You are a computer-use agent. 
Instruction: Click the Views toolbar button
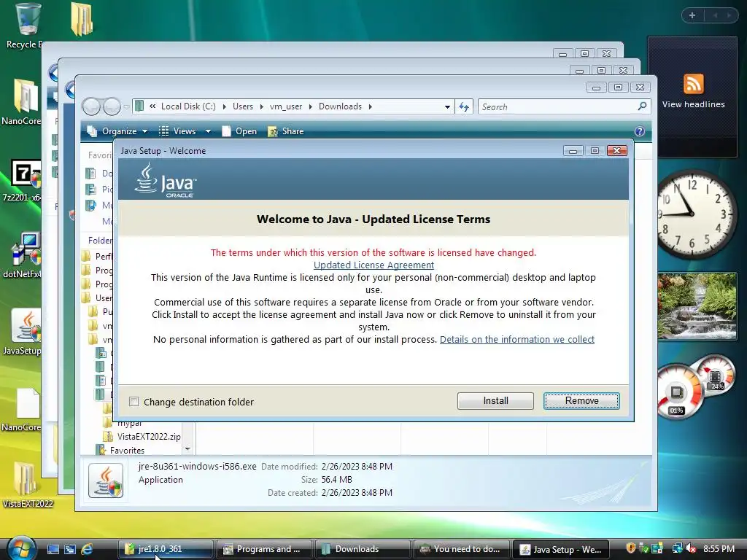177,131
